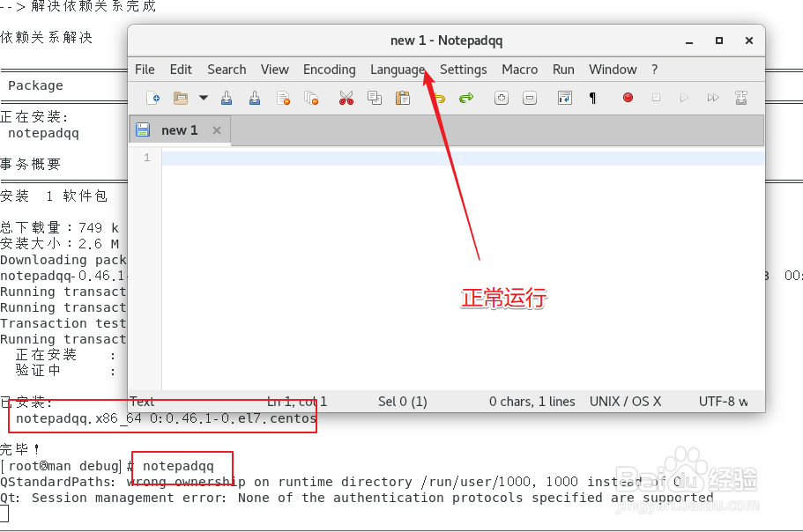Close the new 1 tab
803x532 pixels.
[x=217, y=130]
